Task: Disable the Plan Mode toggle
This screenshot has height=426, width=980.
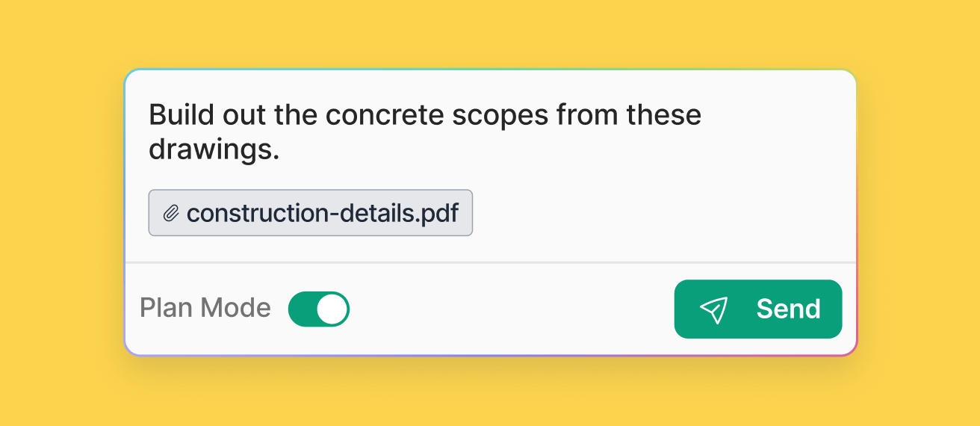Action: tap(319, 309)
